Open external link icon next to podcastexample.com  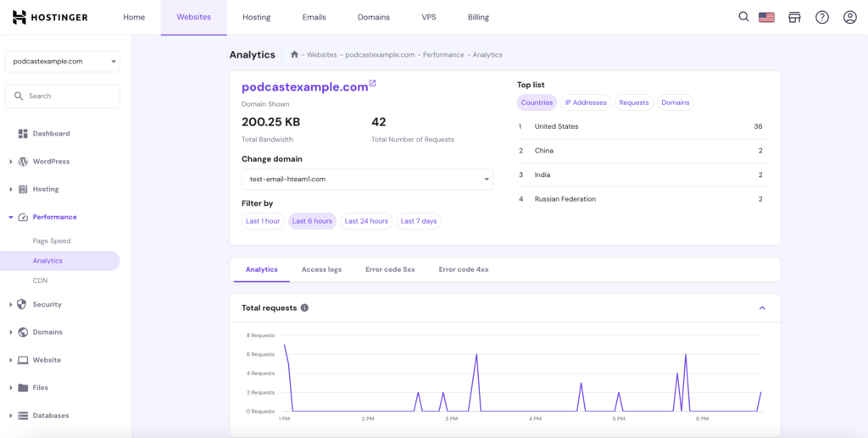[372, 84]
